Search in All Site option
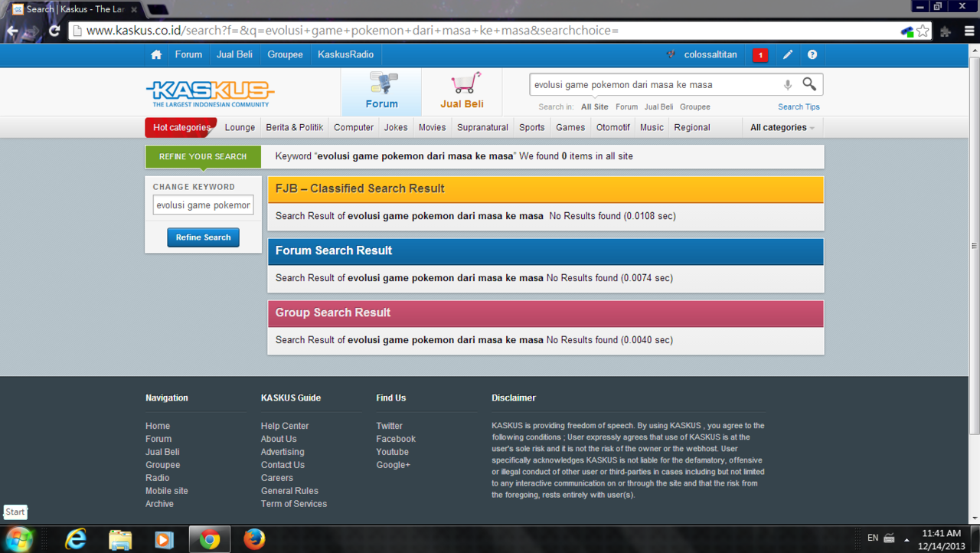Screen dimensions: 980x553 [595, 107]
